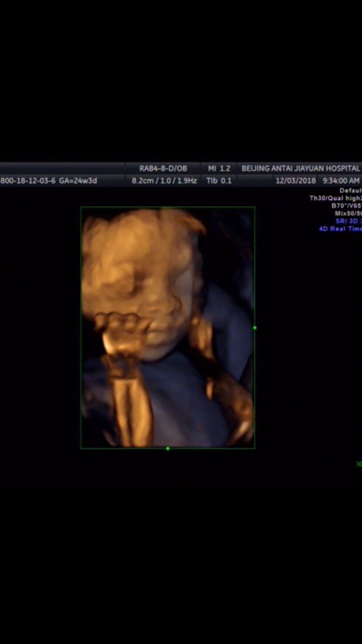Click the GA=24w3d patient ID field

49,181
